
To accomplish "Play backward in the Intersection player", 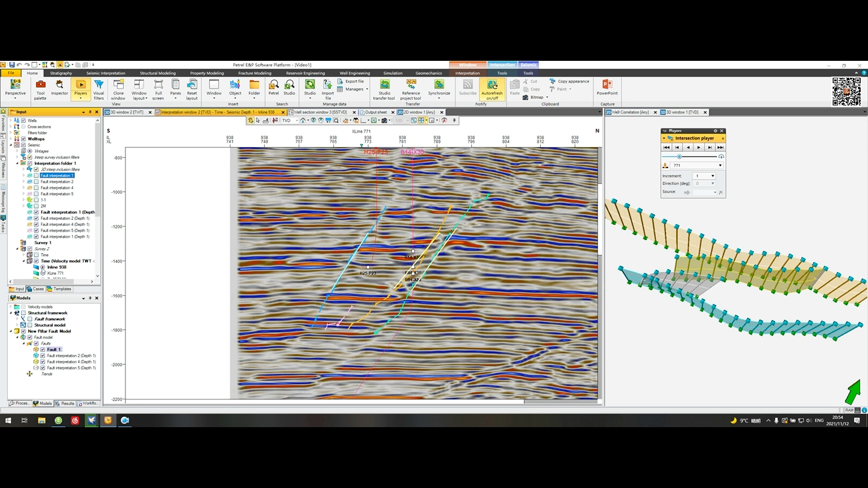I will 688,147.
